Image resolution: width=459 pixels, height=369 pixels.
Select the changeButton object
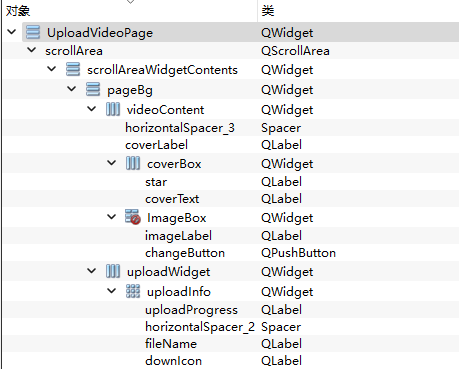pos(185,253)
